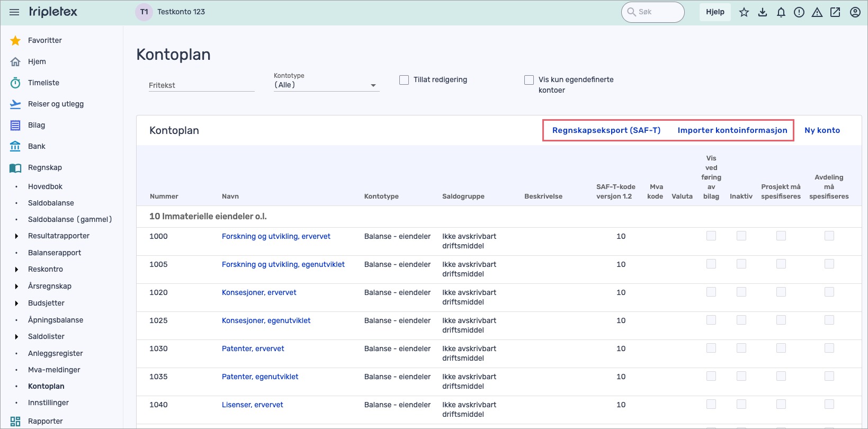Image resolution: width=868 pixels, height=429 pixels.
Task: Open Balanserapport in sidebar
Action: tap(55, 253)
